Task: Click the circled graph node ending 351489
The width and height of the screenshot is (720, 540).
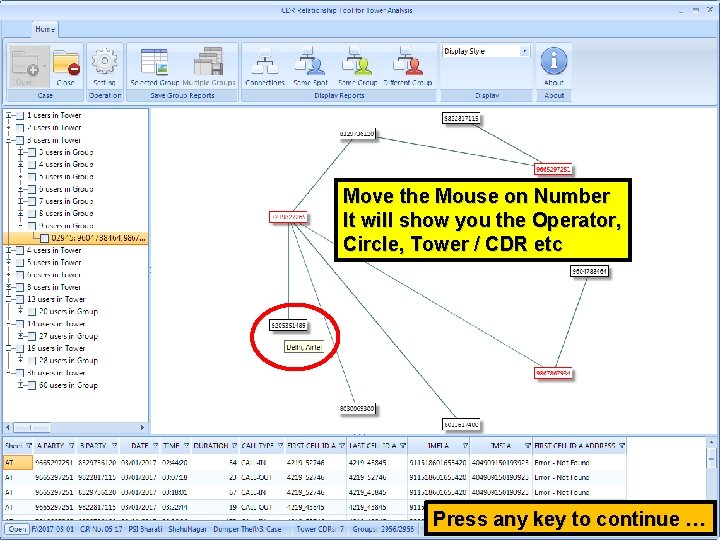Action: (288, 326)
